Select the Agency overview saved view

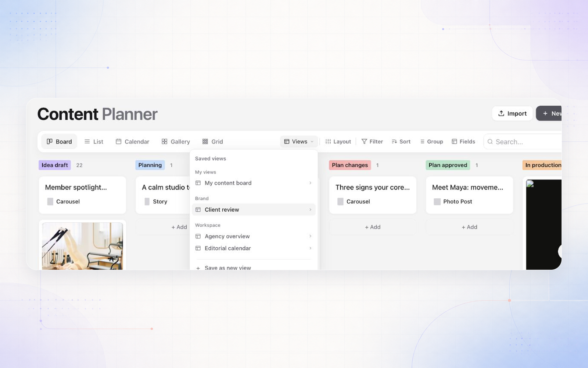[x=254, y=236]
